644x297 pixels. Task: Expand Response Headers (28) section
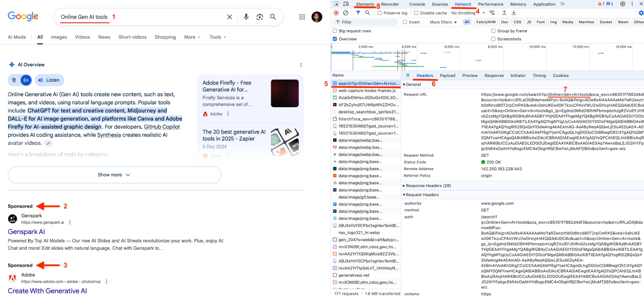tap(427, 186)
